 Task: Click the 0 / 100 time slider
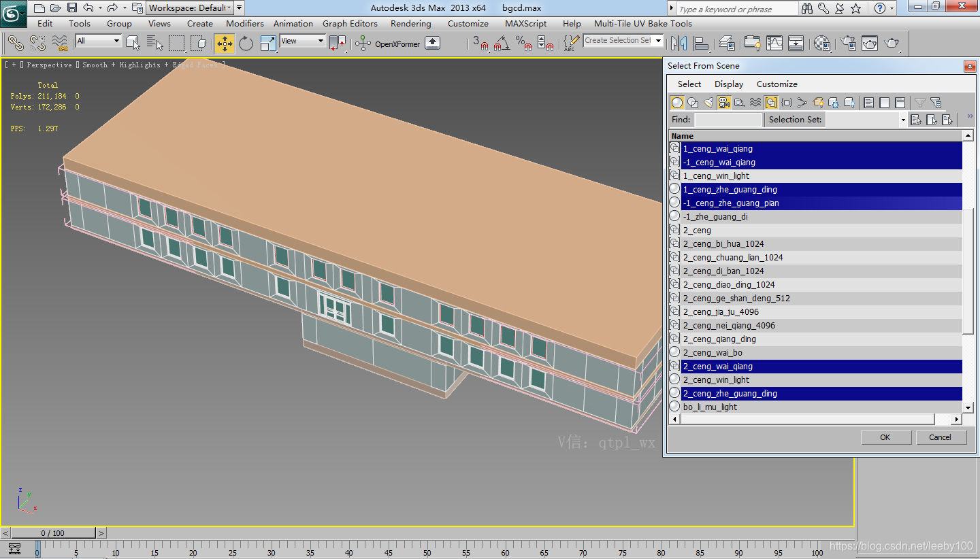point(53,533)
